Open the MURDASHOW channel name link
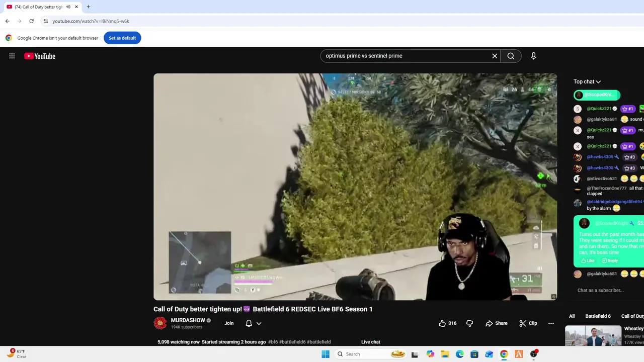The height and width of the screenshot is (362, 644). (x=188, y=320)
